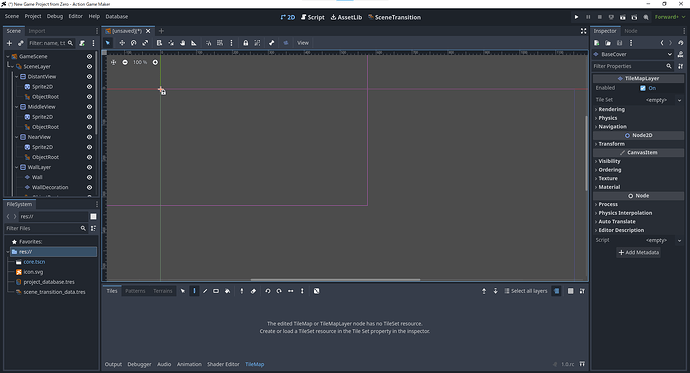Add a new node with plus icon
Viewport: 690px width, 373px height.
tap(9, 43)
